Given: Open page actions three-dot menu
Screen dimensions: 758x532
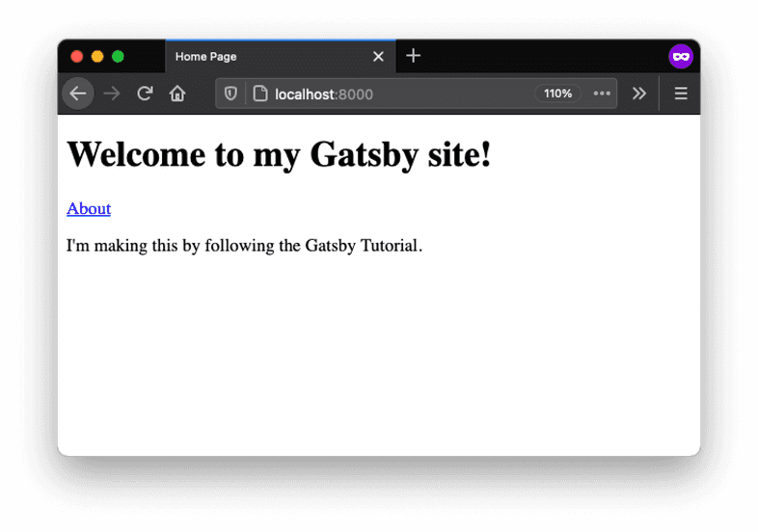Looking at the screenshot, I should [602, 93].
